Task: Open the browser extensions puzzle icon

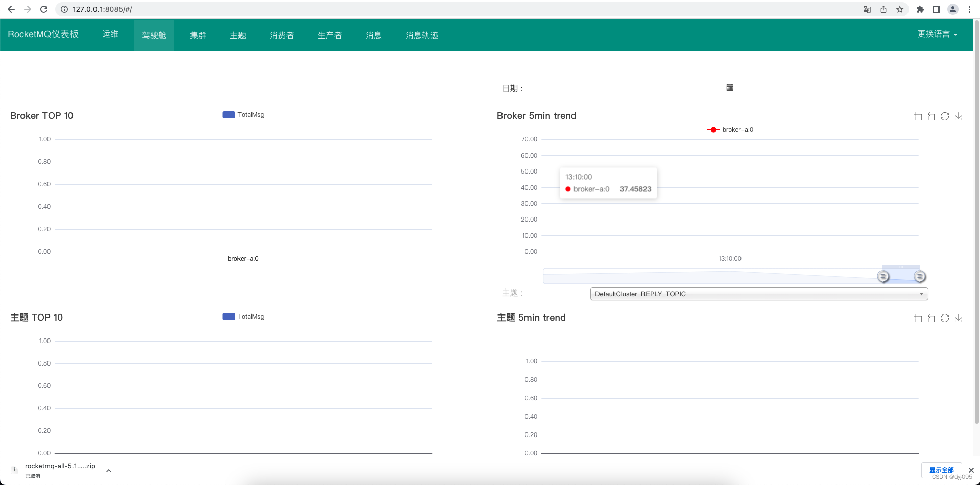Action: click(x=920, y=9)
